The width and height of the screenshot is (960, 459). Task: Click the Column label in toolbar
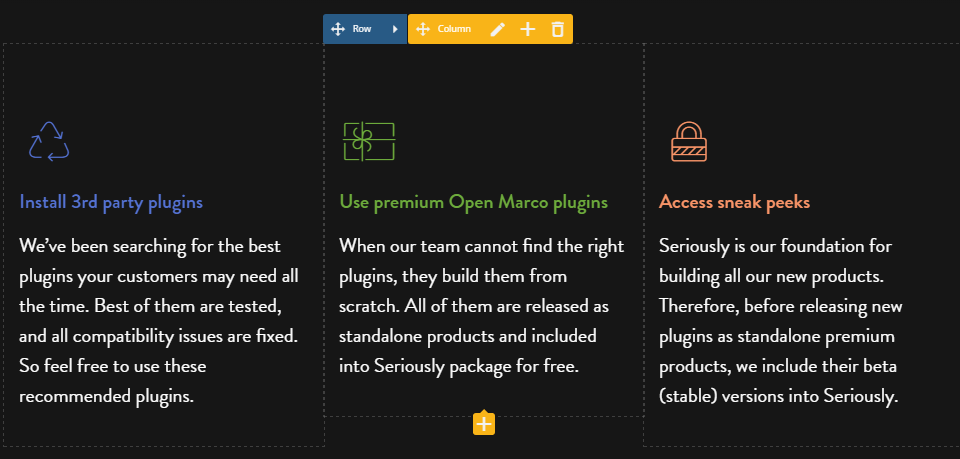click(x=454, y=29)
